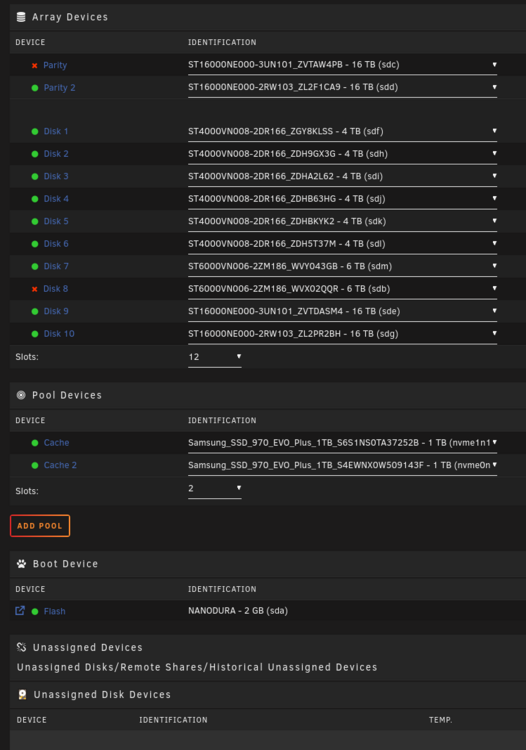Open the Parity drive selection dropdown

coord(342,65)
